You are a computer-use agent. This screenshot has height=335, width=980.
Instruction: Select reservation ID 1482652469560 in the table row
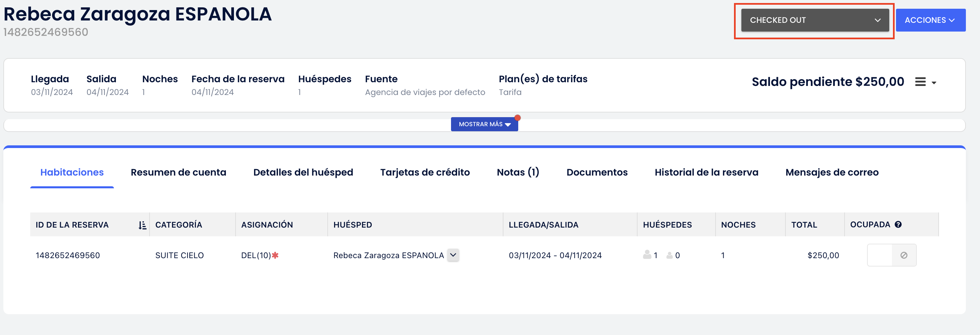(x=68, y=255)
